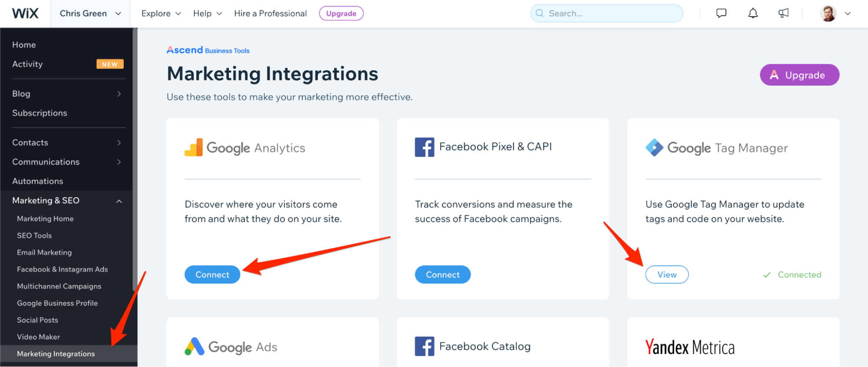The width and height of the screenshot is (868, 367).
Task: Click the purple Ascend Upgrade button
Action: [x=799, y=75]
